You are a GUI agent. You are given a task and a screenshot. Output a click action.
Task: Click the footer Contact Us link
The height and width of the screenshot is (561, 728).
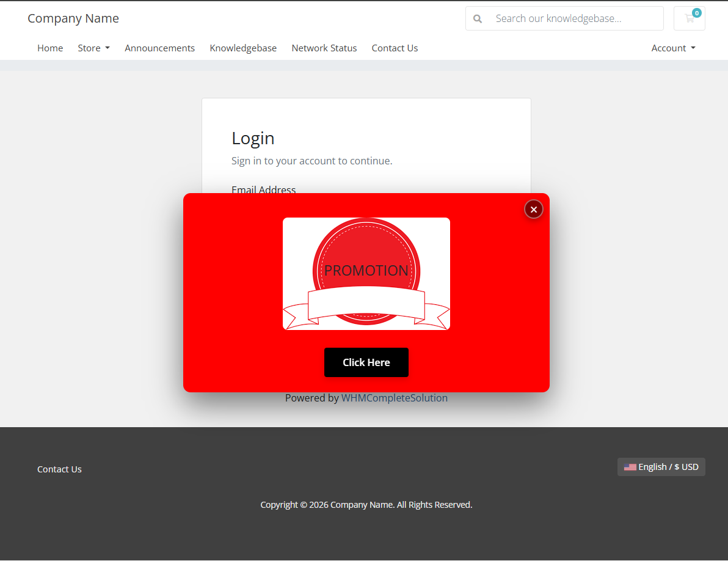[x=59, y=469]
